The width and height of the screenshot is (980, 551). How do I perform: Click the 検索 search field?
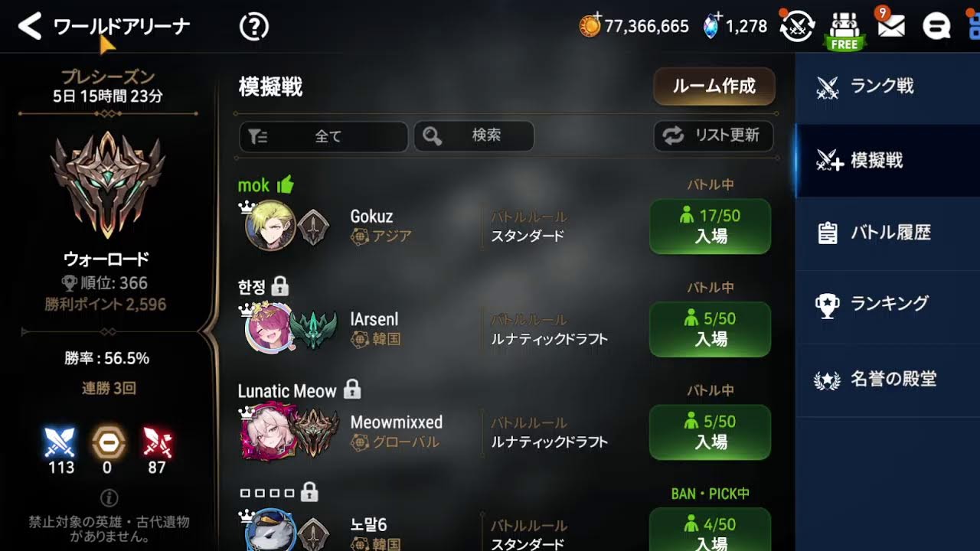[x=474, y=136]
